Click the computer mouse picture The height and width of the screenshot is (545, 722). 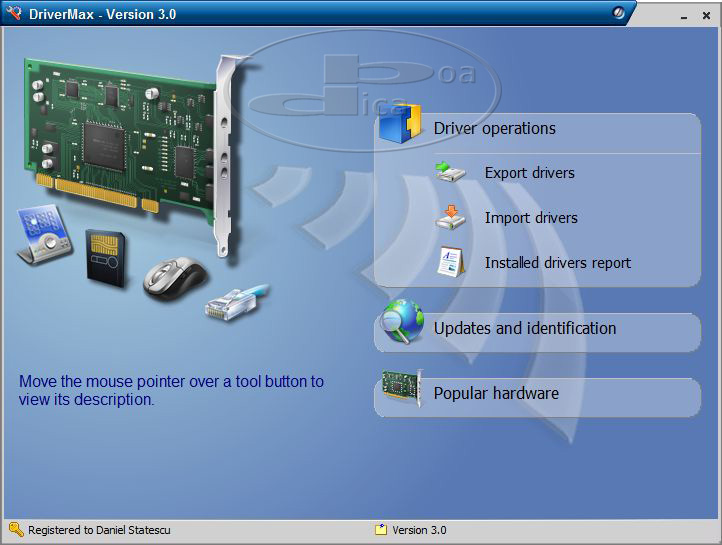[175, 276]
